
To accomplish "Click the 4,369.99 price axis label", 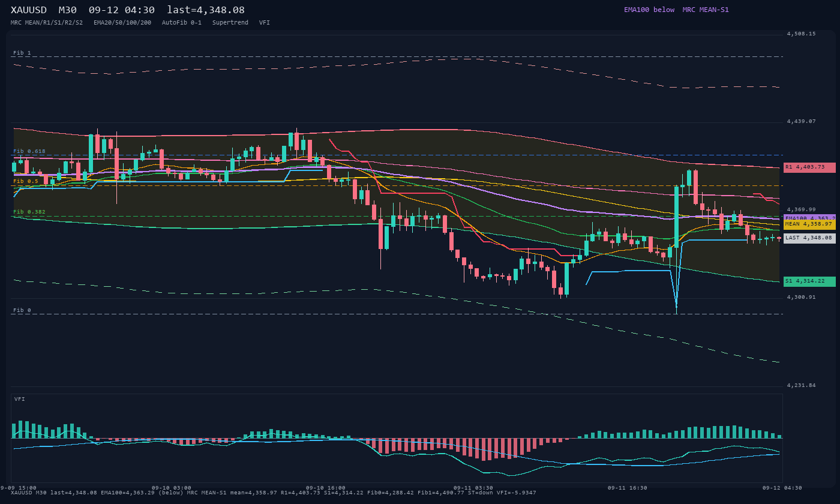I will pos(802,210).
